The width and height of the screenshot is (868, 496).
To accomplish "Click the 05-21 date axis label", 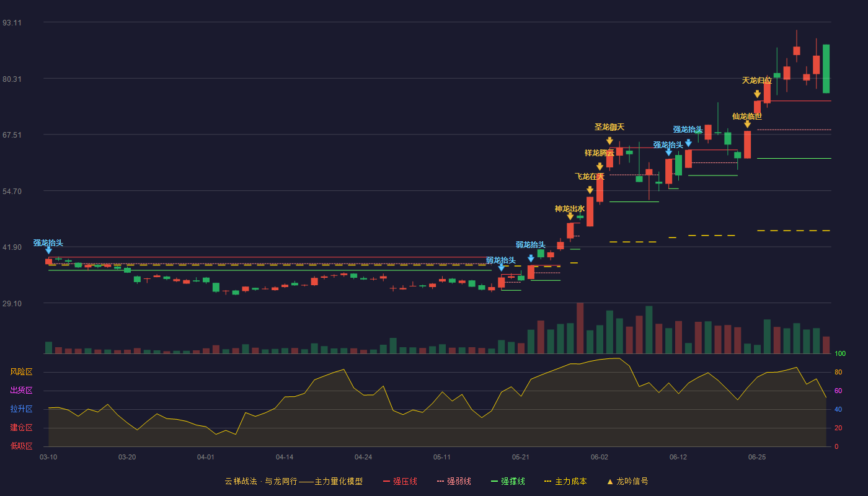I will [521, 457].
